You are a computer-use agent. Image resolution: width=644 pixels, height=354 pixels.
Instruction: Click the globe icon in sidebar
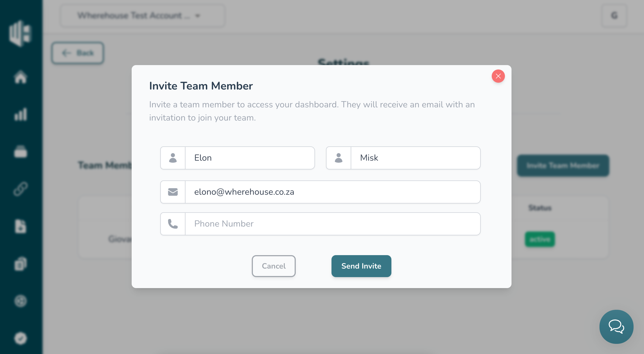tap(21, 301)
